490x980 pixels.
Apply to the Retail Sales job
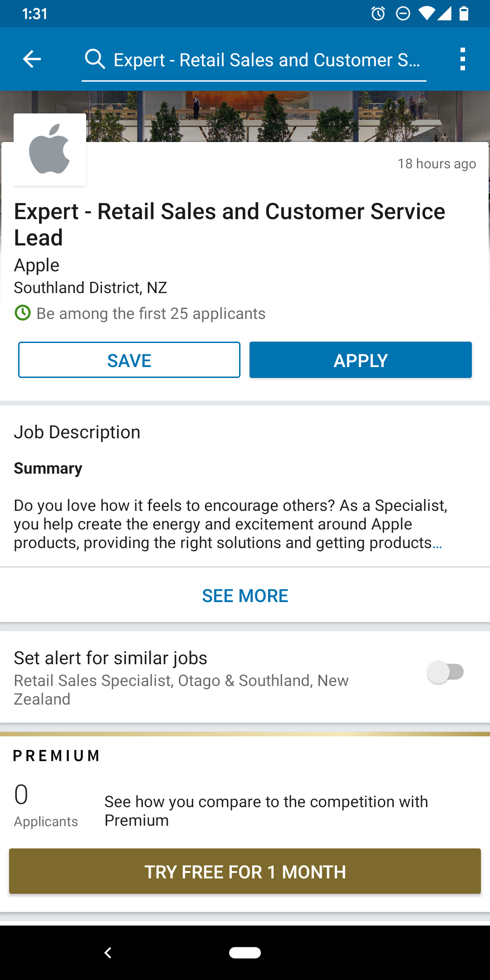tap(361, 360)
